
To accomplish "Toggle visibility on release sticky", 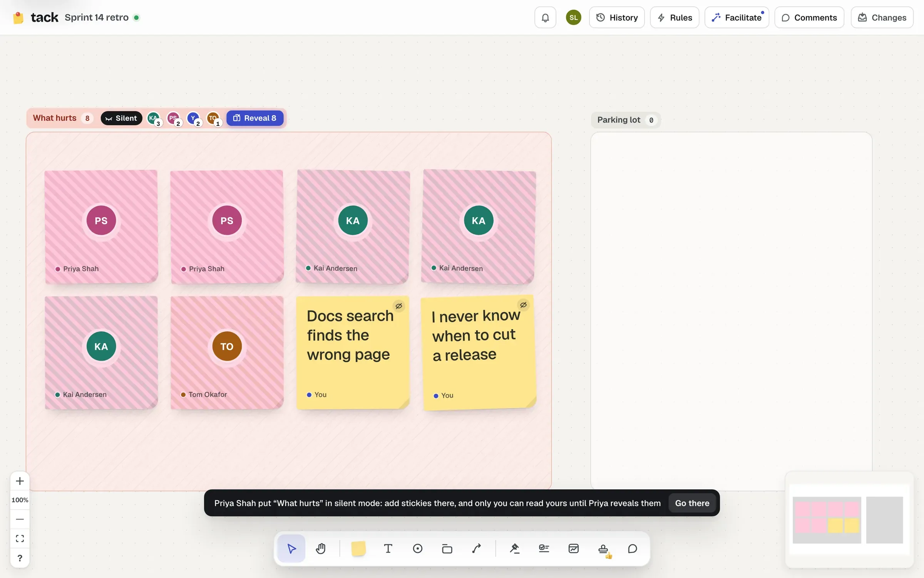I will (x=523, y=305).
